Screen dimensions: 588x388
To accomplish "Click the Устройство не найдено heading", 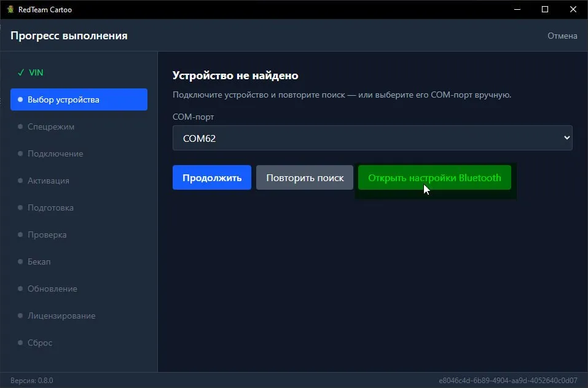I will (x=235, y=76).
